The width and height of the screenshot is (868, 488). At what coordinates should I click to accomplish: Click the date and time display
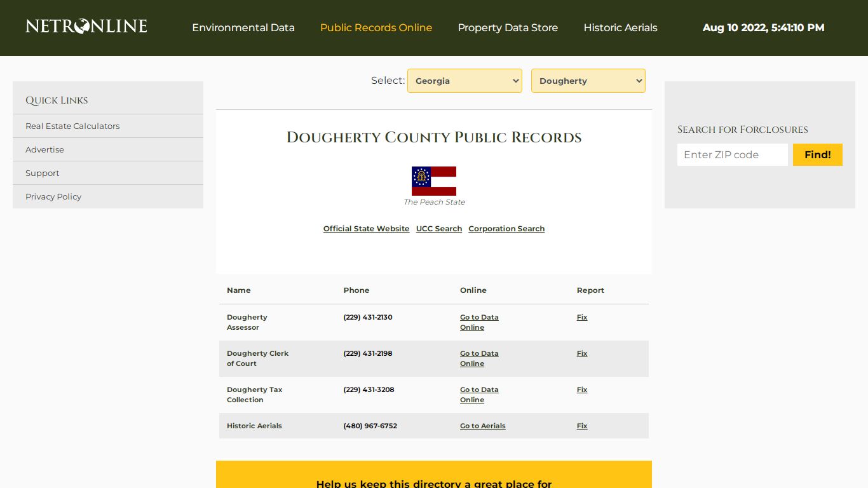point(764,28)
